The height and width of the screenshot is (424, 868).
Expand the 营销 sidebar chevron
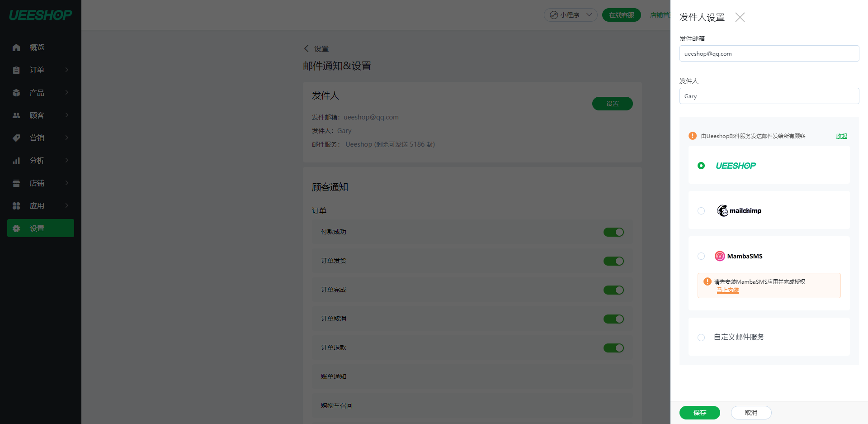point(67,138)
